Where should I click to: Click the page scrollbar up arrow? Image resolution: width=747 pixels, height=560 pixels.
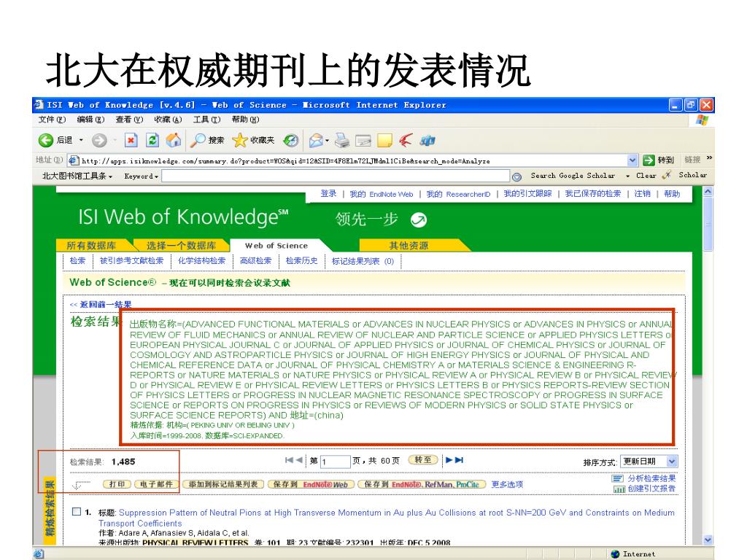point(708,192)
